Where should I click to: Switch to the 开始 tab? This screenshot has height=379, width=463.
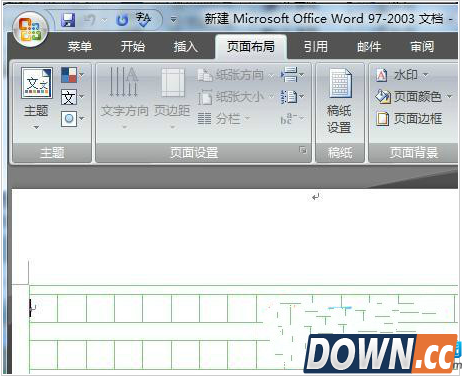pyautogui.click(x=133, y=46)
